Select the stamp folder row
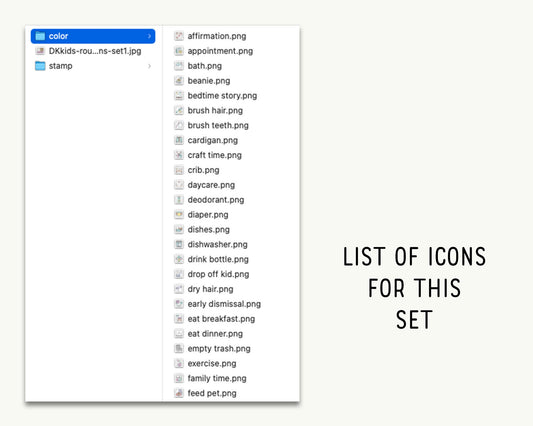The image size is (533, 426). pyautogui.click(x=93, y=66)
